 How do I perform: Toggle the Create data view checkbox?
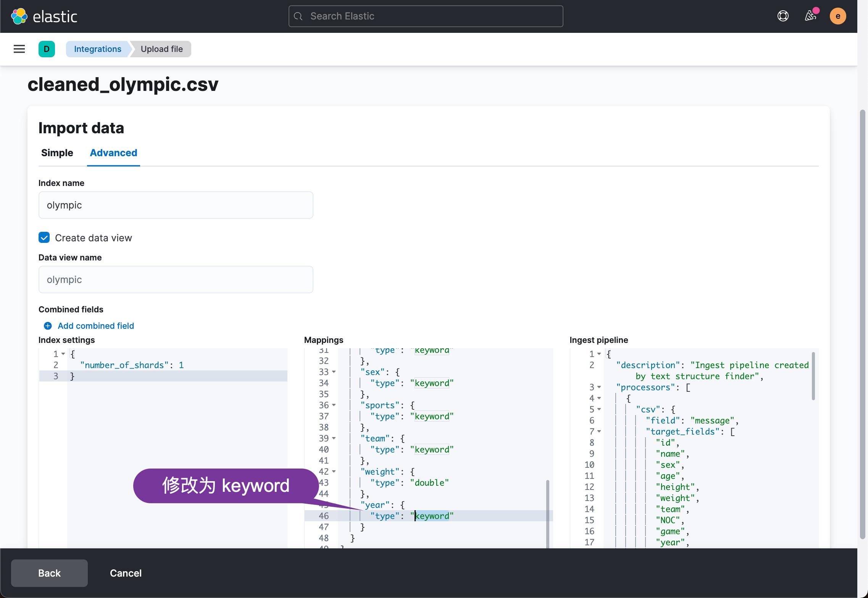44,238
